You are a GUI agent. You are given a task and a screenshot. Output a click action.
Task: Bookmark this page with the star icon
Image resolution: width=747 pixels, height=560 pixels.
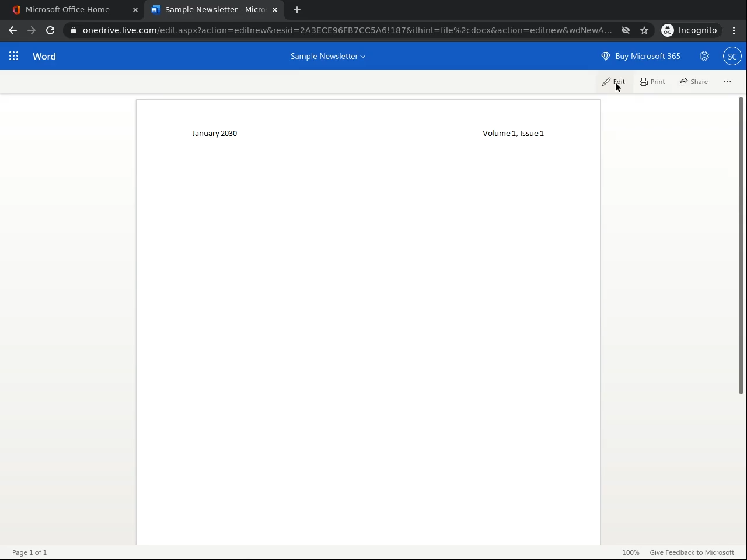(644, 30)
